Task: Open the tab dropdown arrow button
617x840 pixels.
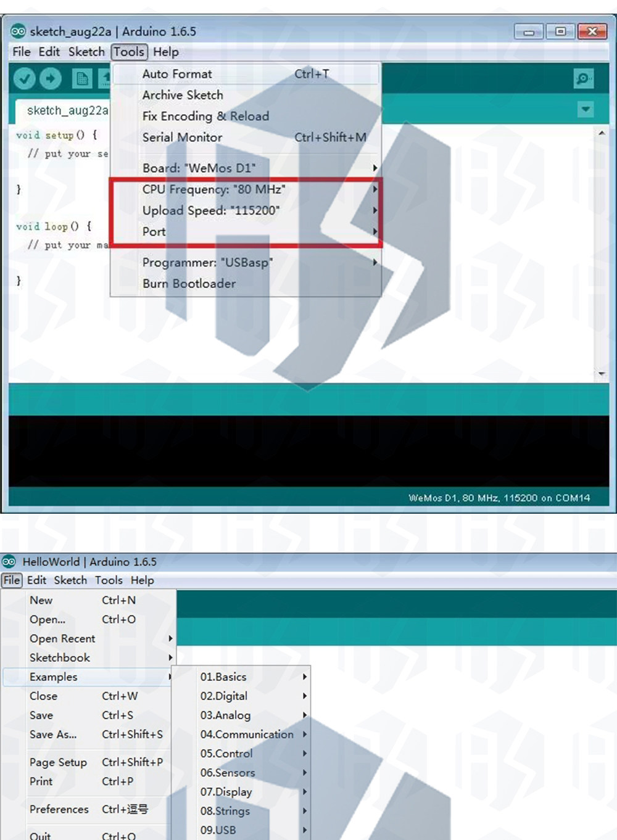Action: pos(586,109)
